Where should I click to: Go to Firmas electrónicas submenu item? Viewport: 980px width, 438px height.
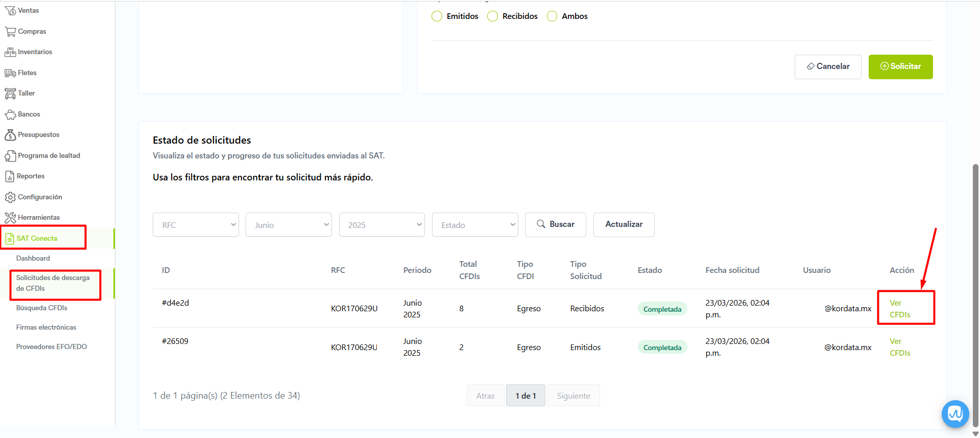click(x=46, y=328)
